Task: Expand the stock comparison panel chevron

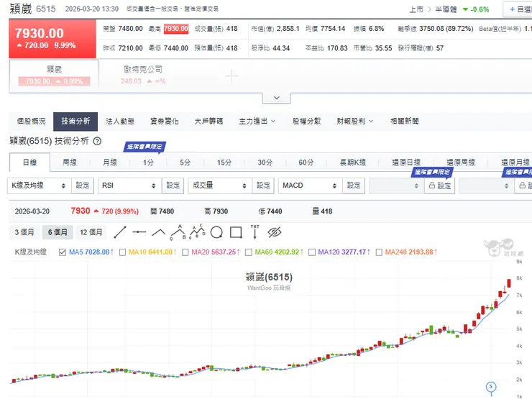Action: click(277, 98)
